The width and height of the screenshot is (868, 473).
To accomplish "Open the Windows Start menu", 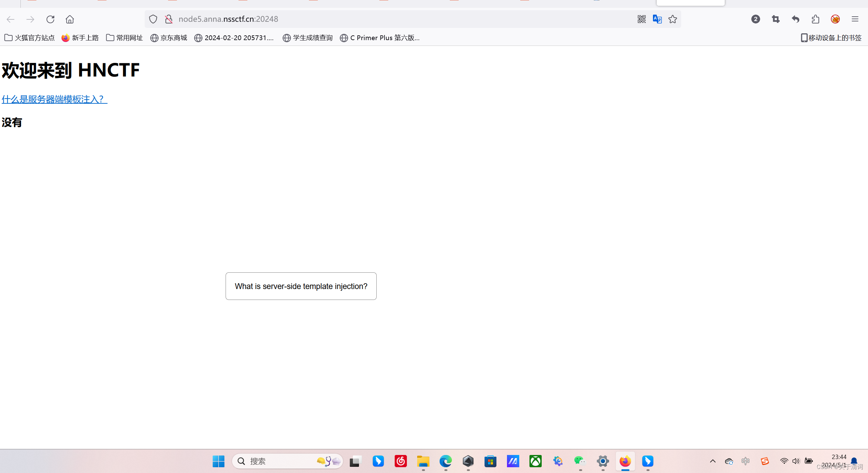I will click(x=218, y=461).
